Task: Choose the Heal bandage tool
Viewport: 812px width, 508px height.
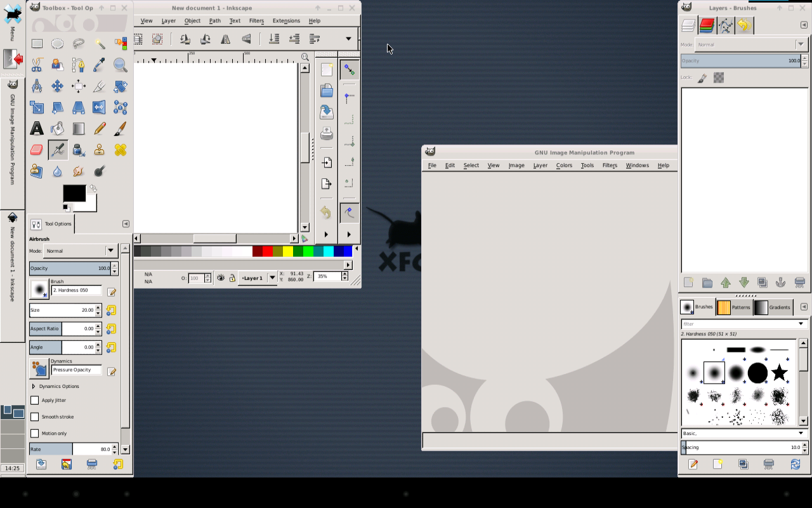Action: coord(121,150)
